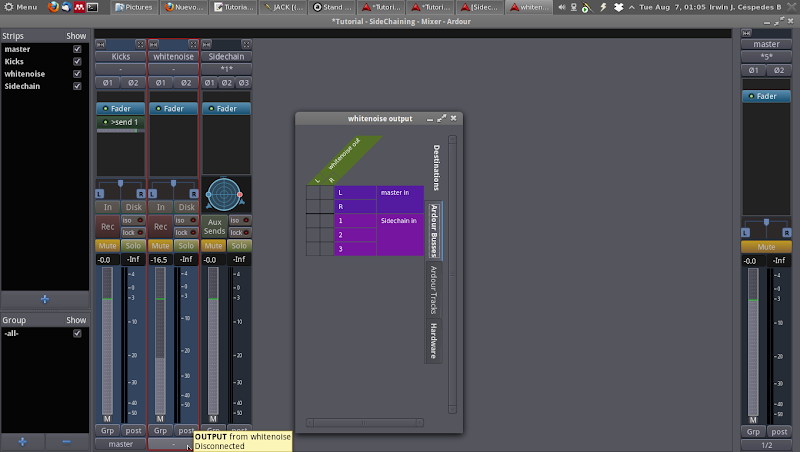
Task: Add a strip with the Strips plus icon
Action: 45,299
